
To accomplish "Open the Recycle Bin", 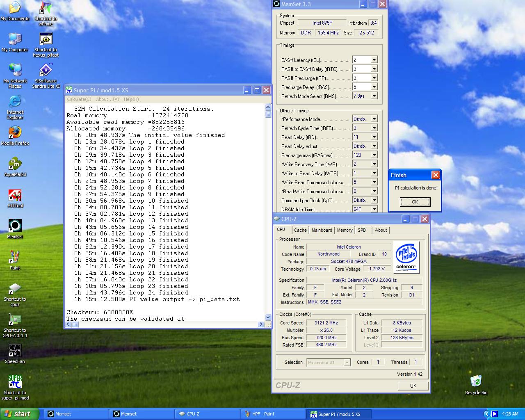I will [476, 385].
